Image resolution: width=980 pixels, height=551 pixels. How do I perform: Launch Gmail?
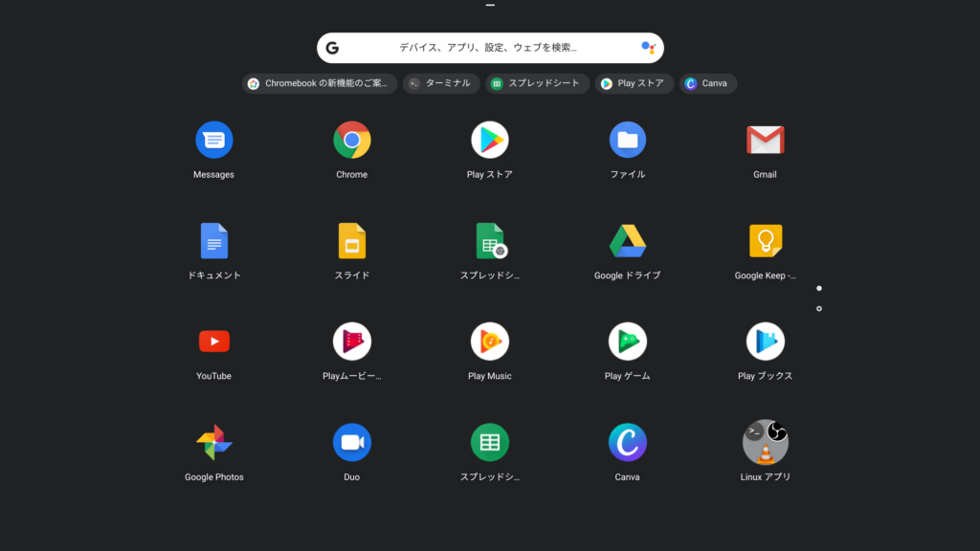(765, 140)
